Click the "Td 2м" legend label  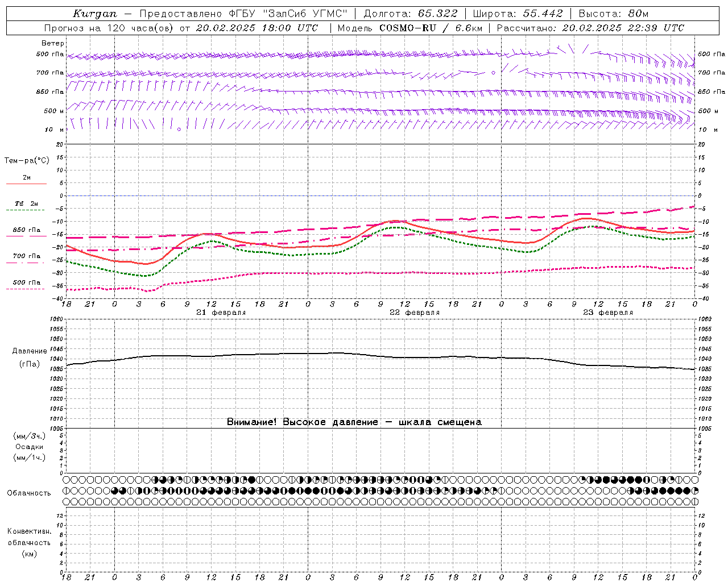point(26,203)
